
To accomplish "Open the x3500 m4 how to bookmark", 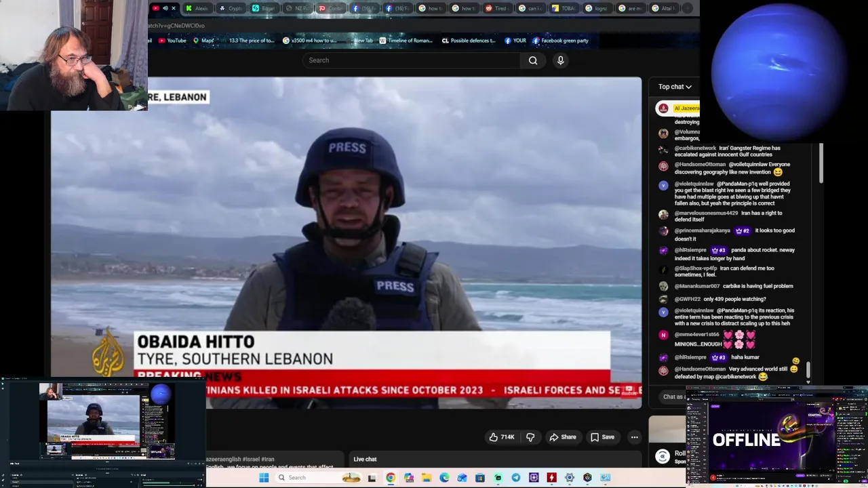I will (309, 41).
